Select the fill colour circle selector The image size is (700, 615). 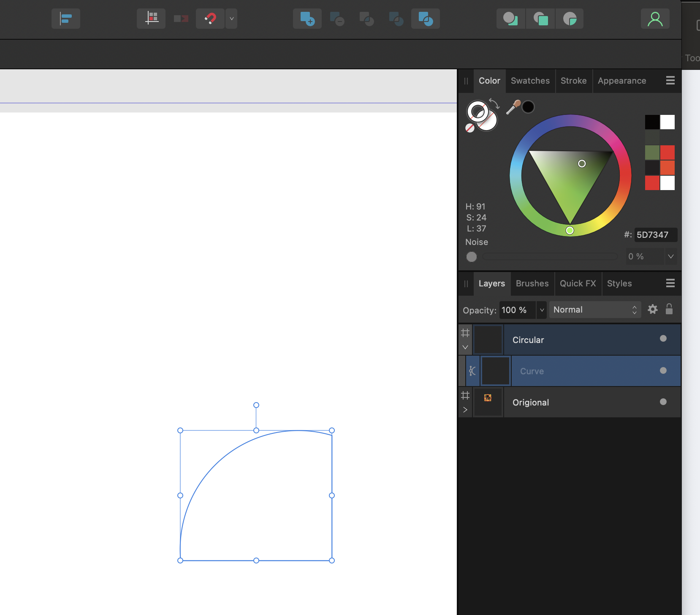click(490, 122)
